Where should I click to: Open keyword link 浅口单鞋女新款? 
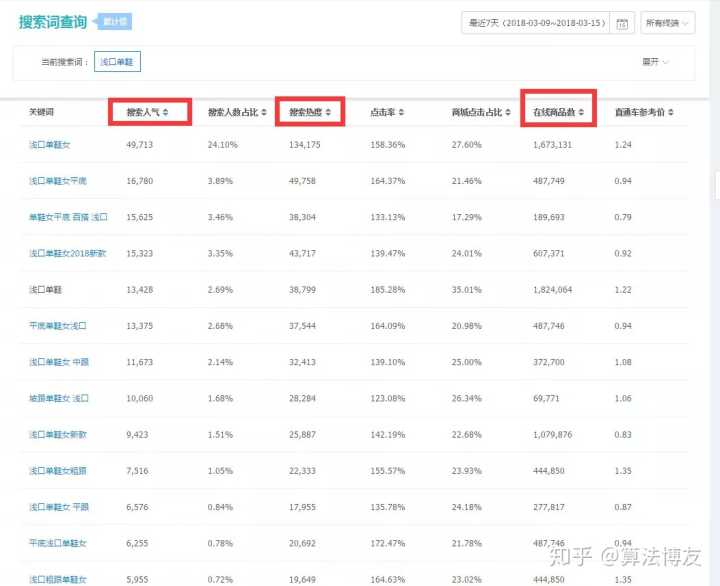pyautogui.click(x=57, y=435)
